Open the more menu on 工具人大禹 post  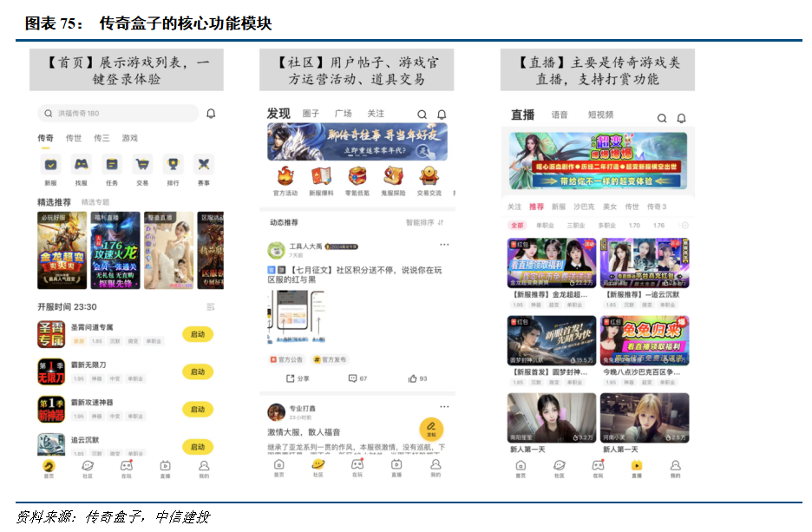click(x=444, y=245)
